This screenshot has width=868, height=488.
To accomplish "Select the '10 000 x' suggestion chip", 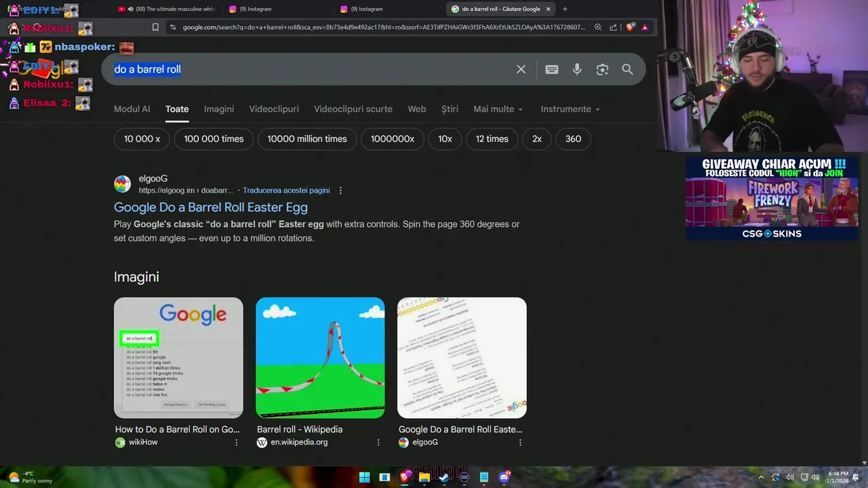I will coord(142,139).
